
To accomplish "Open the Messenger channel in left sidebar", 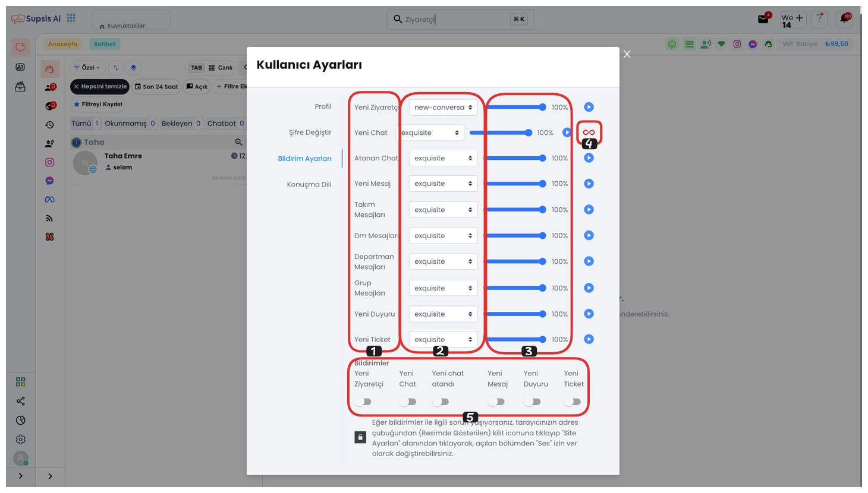I will pos(49,181).
